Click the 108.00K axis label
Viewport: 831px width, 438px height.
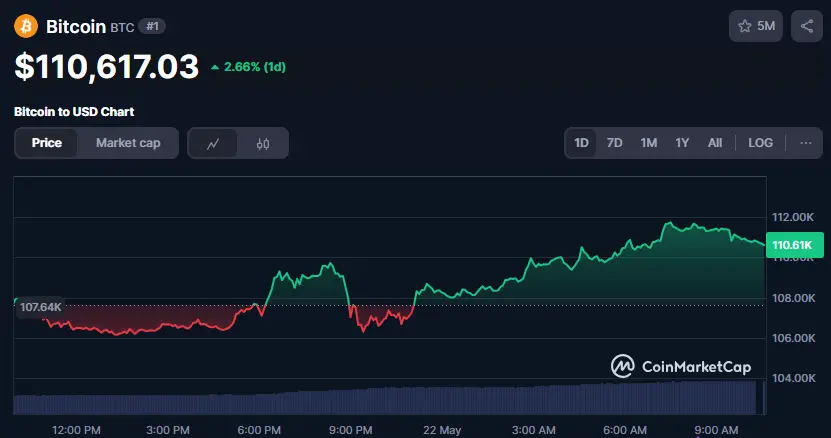tap(793, 298)
